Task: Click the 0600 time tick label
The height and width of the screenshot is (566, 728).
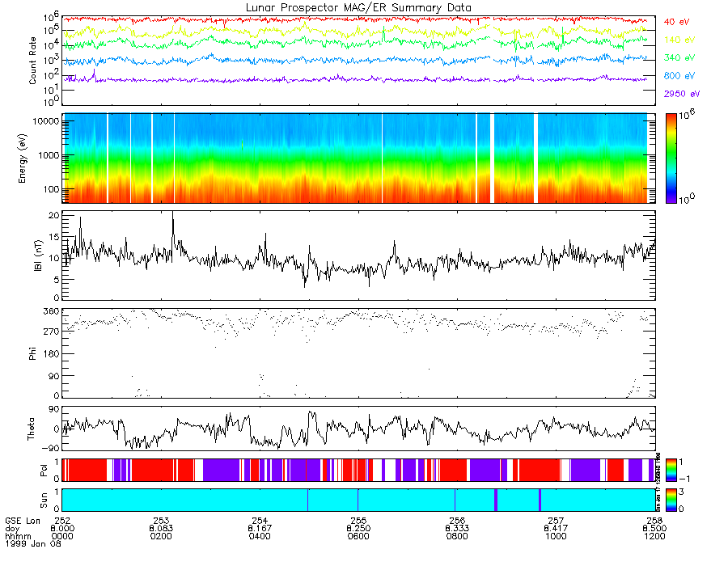Action: [358, 536]
